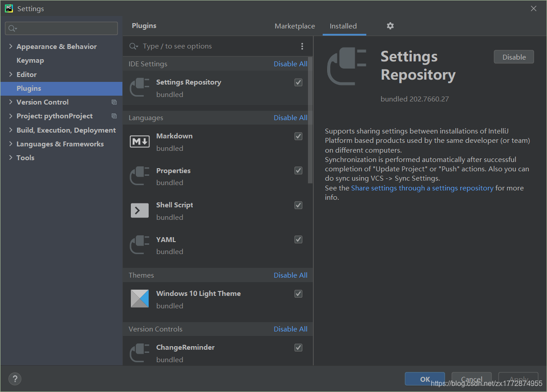
Task: Click the Markdown plugin icon
Action: (139, 141)
